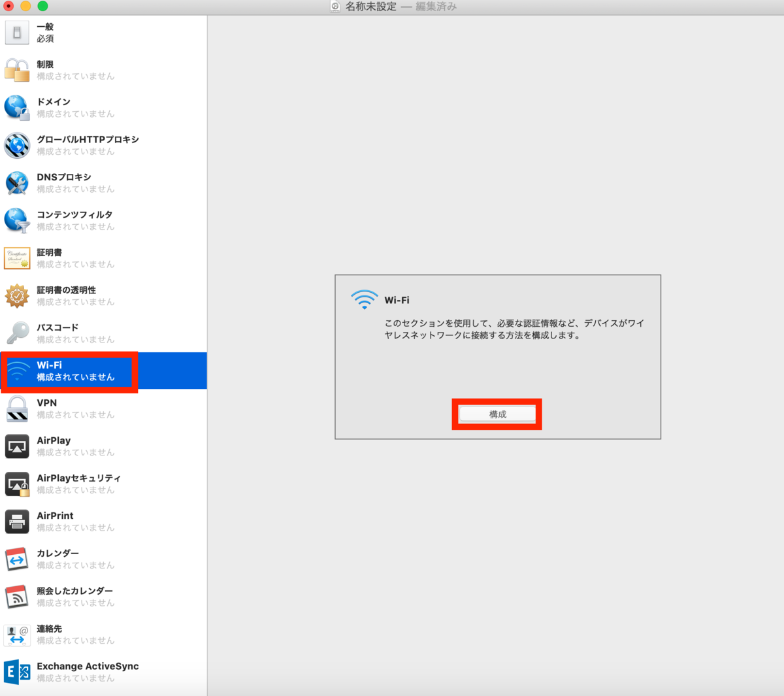784x696 pixels.
Task: Open the AirPrint printer icon
Action: (17, 522)
